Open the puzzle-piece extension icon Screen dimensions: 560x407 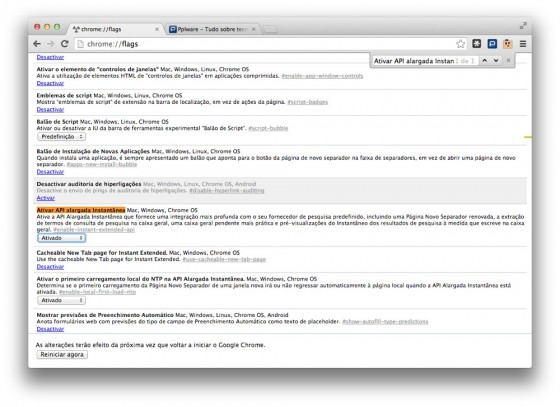[476, 44]
